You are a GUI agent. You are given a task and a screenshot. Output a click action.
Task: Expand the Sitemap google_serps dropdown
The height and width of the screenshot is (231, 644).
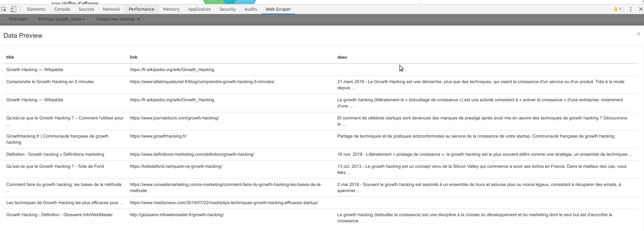click(61, 19)
